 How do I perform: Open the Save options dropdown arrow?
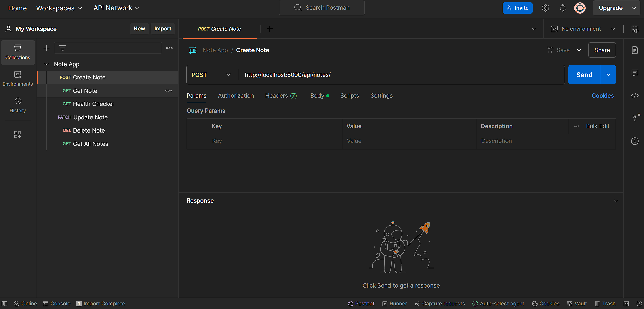tap(579, 50)
